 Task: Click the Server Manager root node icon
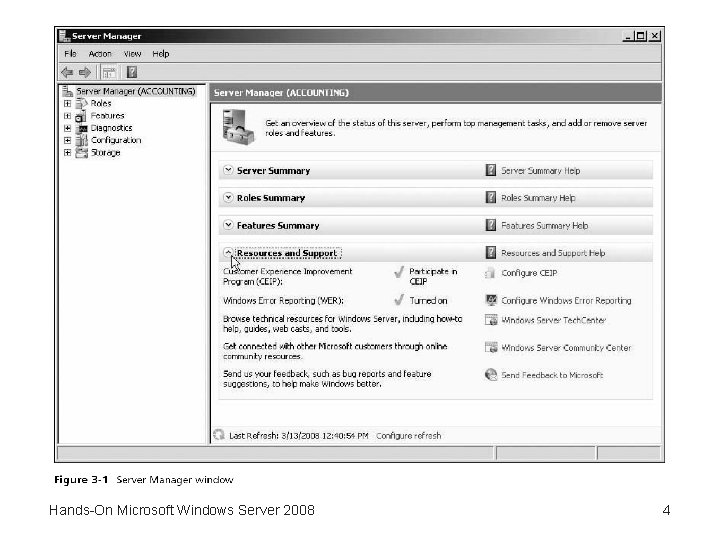click(x=68, y=91)
